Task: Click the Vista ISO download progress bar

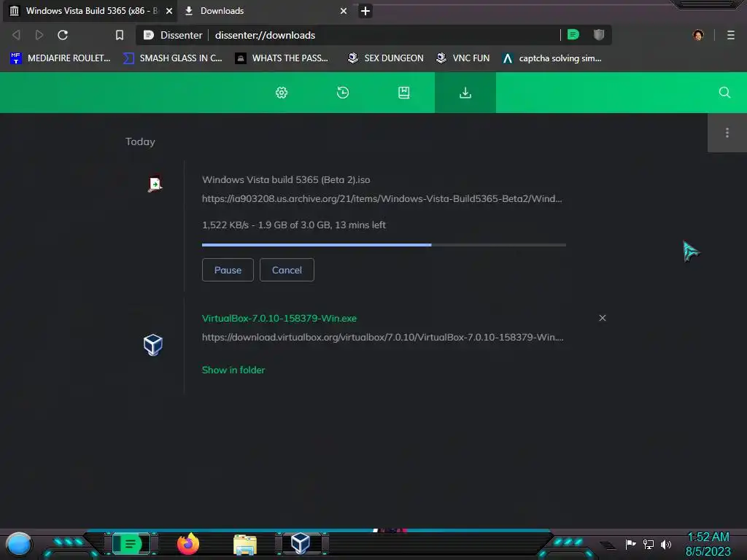Action: 384,245
